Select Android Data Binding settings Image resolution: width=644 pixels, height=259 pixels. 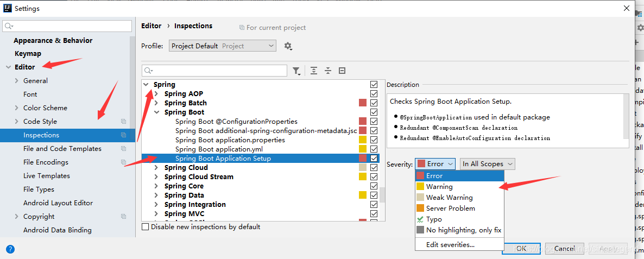(x=58, y=230)
